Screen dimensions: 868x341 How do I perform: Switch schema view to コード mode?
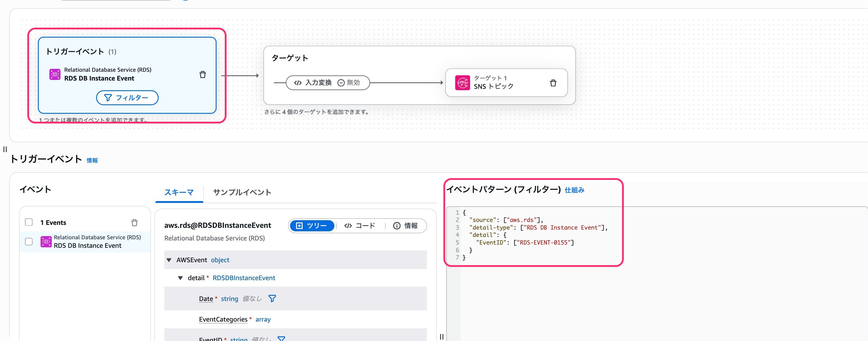click(x=360, y=226)
